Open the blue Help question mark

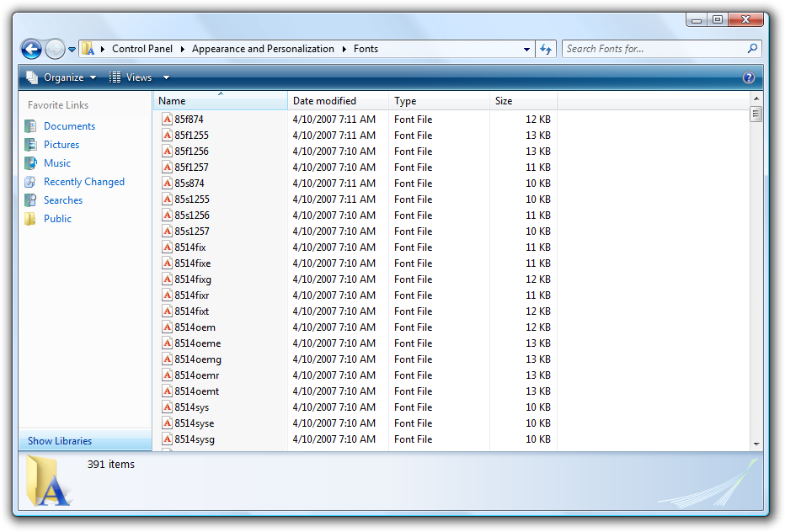[749, 77]
